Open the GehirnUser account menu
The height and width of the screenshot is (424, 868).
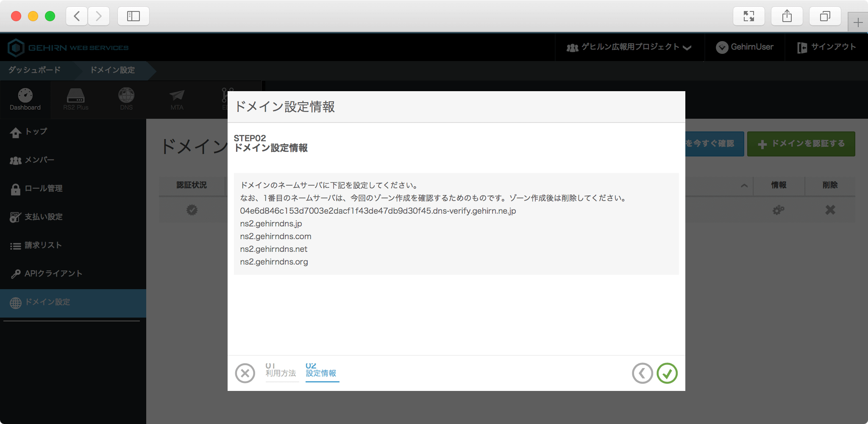[x=745, y=47]
